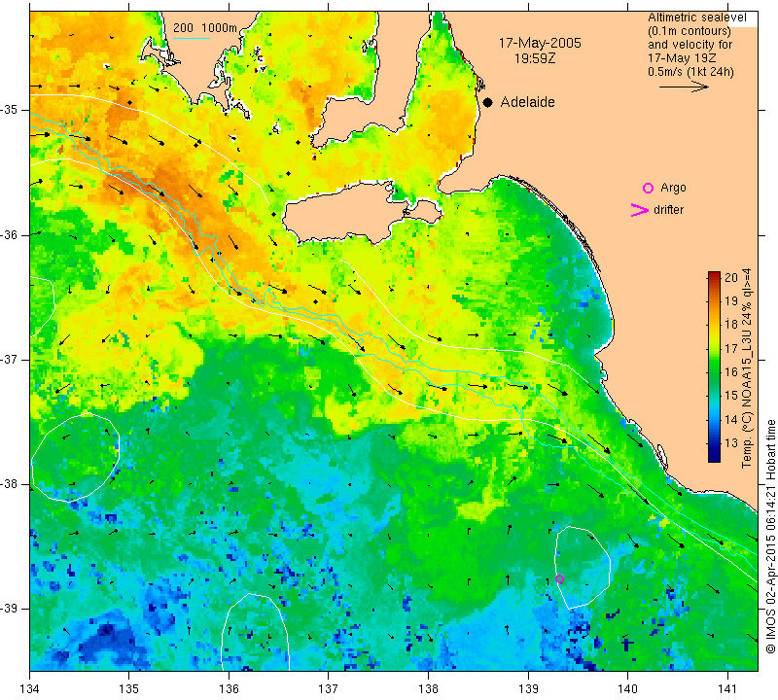This screenshot has width=778, height=700.
Task: Click the temperature colorbar scale
Action: click(x=714, y=367)
